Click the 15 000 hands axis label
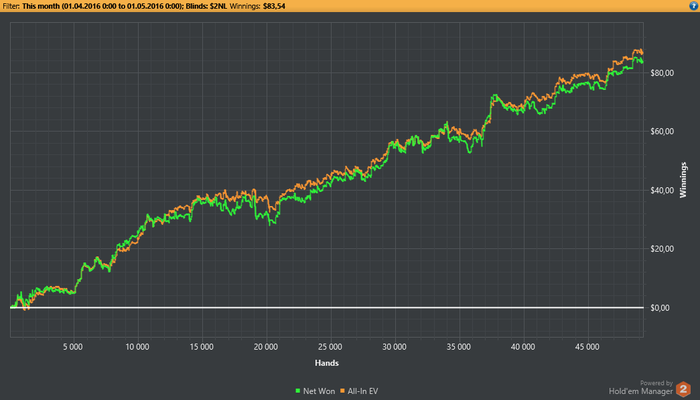Image resolution: width=700 pixels, height=400 pixels. click(201, 347)
